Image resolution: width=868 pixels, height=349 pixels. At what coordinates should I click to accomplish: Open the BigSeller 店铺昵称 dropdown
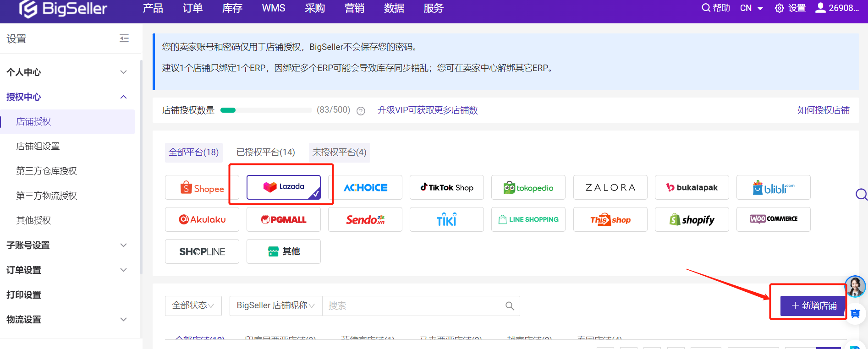pyautogui.click(x=275, y=305)
